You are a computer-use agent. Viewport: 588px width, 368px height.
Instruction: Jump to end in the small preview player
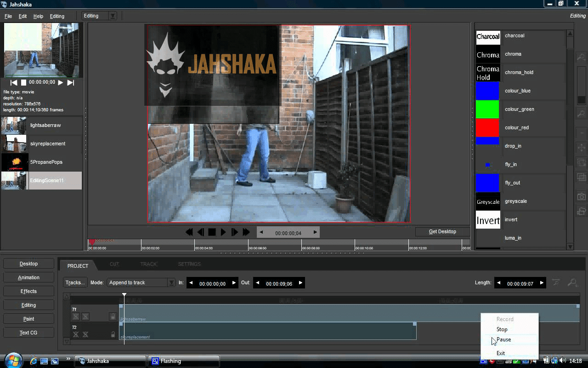[x=70, y=83]
